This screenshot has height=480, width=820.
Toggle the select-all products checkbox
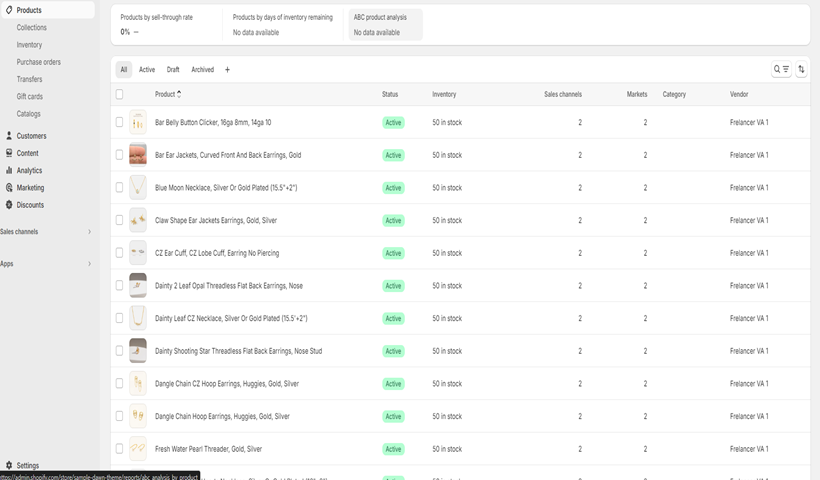(120, 94)
